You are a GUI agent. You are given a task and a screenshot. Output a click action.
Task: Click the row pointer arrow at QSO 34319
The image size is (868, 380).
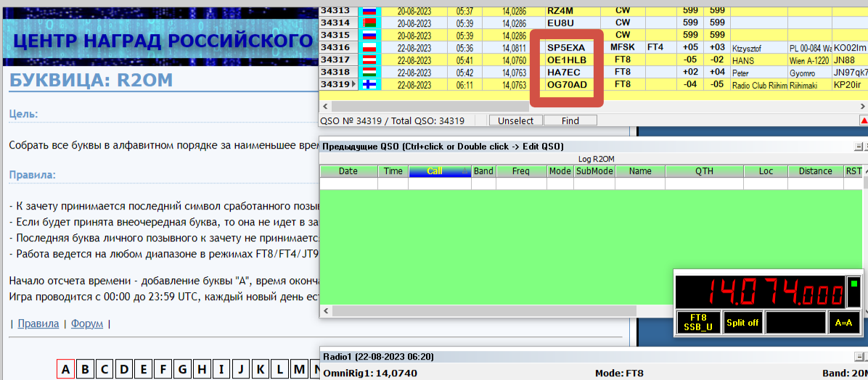pyautogui.click(x=355, y=85)
